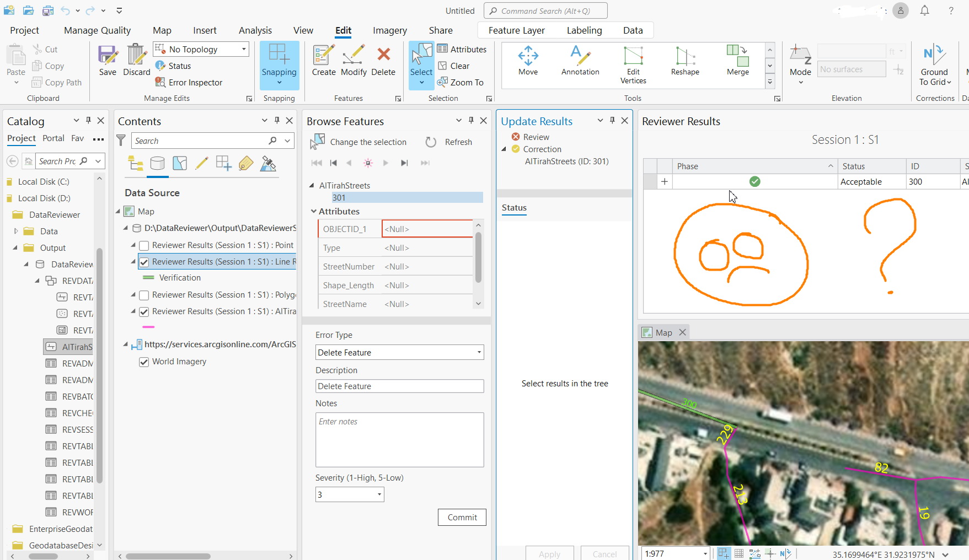Click the Delete tool in Features group
The image size is (969, 560).
[x=383, y=61]
